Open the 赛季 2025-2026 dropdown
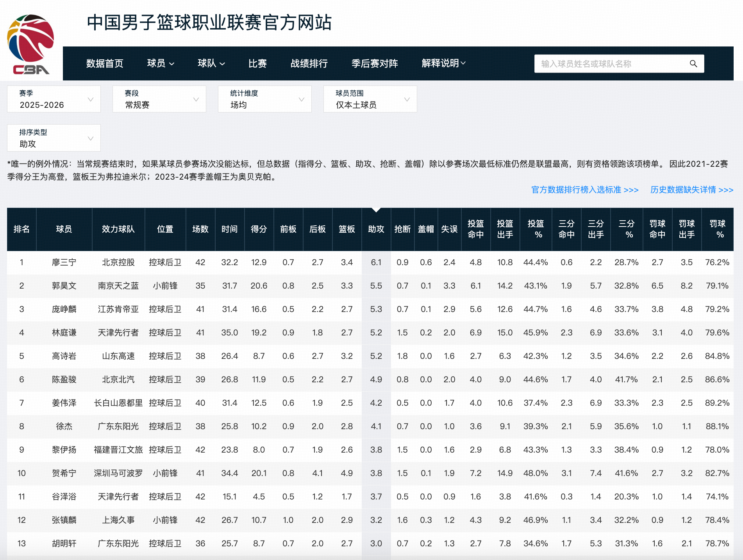The width and height of the screenshot is (743, 560). click(x=54, y=99)
